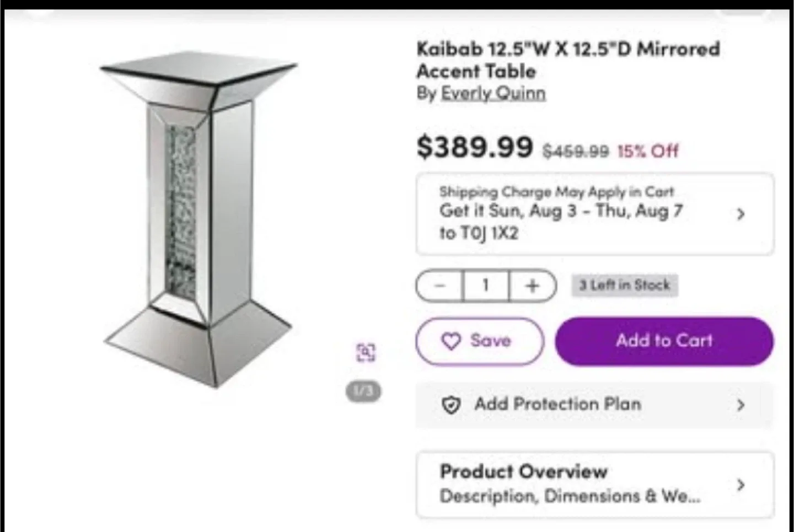Click the mirrored accent table product image
This screenshot has width=794, height=532.
[x=193, y=221]
